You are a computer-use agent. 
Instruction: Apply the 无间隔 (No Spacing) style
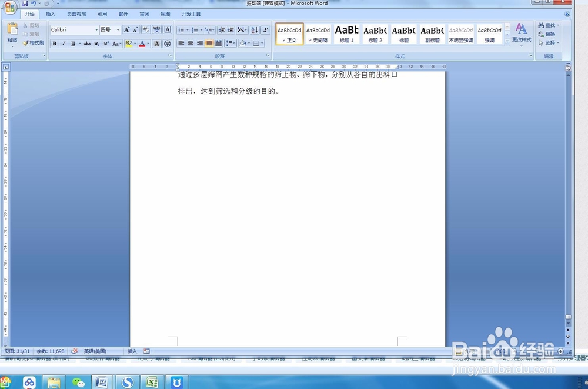[318, 34]
